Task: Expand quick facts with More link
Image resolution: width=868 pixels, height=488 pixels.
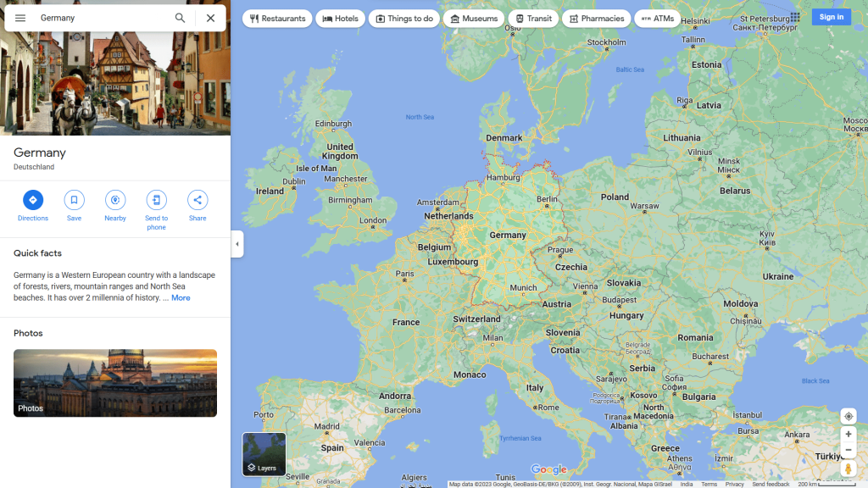Action: point(181,297)
